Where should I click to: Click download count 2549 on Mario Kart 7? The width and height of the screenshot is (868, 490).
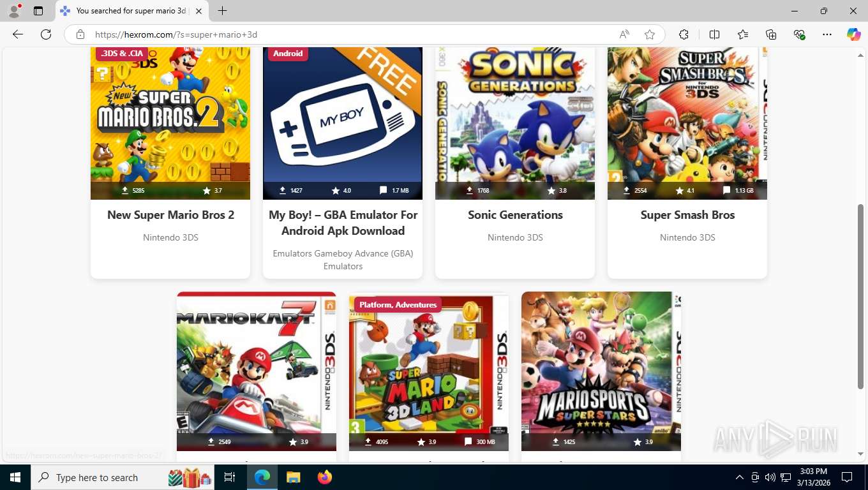coord(219,442)
